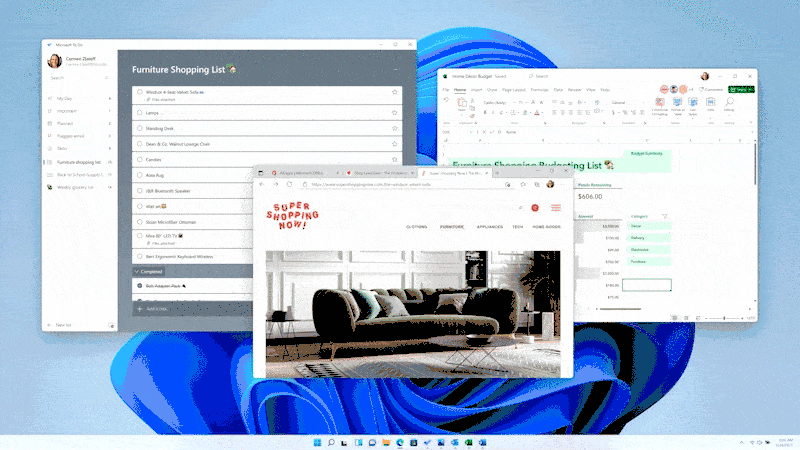
Task: Open the Planned list in To Do
Action: 80,123
